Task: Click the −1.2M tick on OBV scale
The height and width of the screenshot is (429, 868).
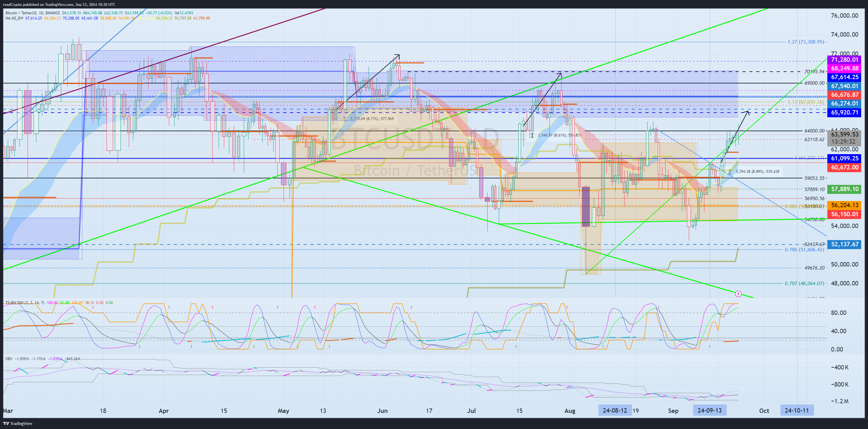Action: 839,401
